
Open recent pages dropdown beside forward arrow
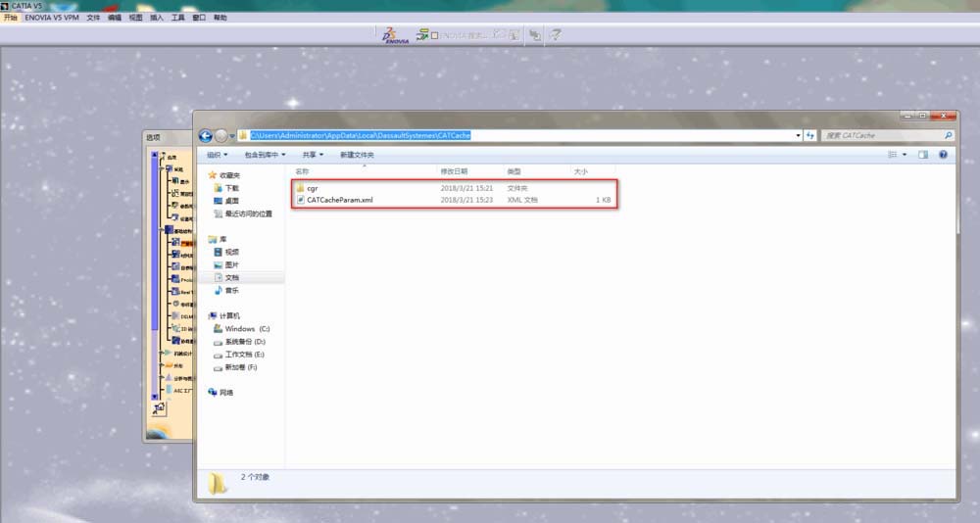232,136
